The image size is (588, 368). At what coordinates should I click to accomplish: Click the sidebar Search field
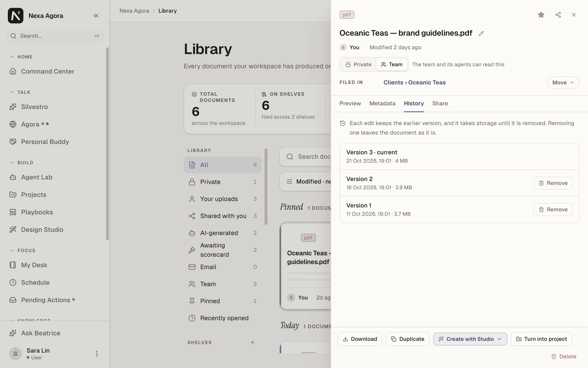[x=55, y=36]
